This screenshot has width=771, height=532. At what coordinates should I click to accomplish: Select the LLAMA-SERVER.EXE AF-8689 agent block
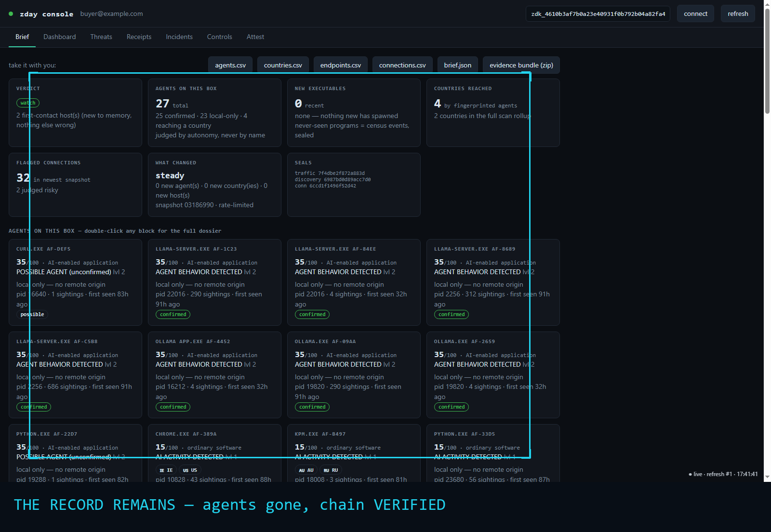click(x=493, y=282)
